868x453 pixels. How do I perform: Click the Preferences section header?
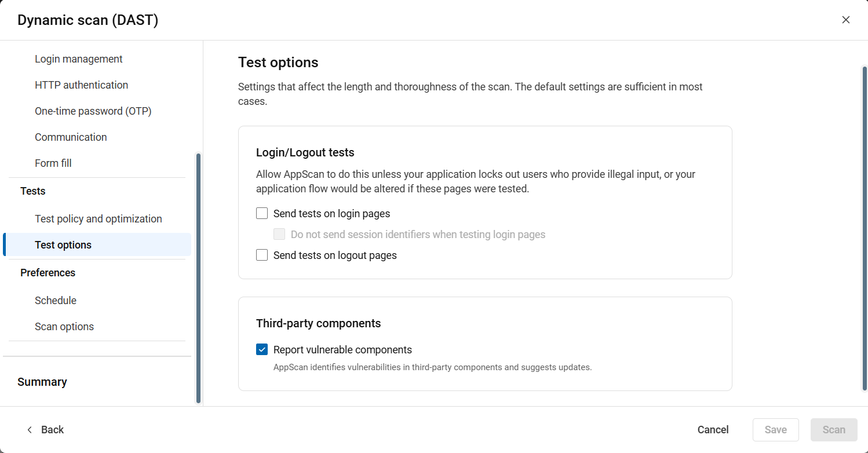tap(48, 273)
